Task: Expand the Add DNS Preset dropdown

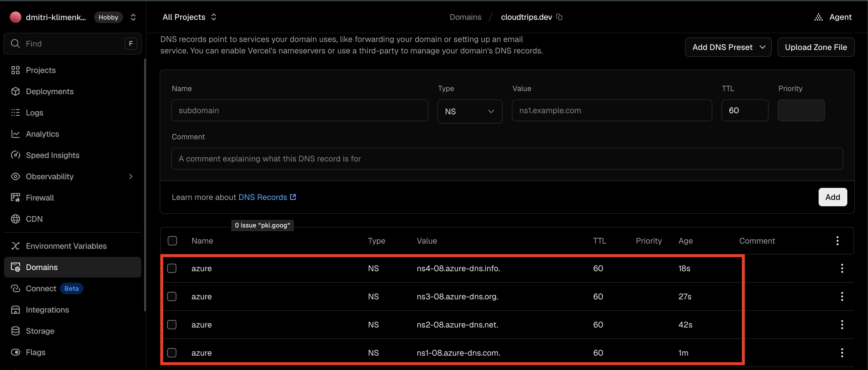Action: 728,47
